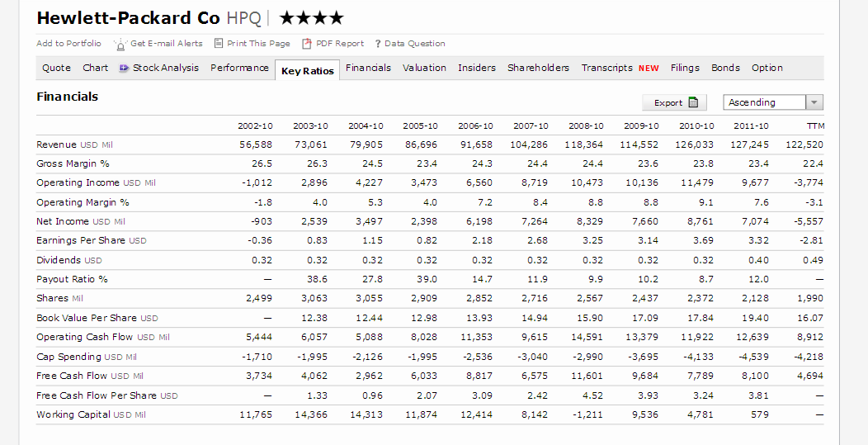Select the Key Ratios tab

pyautogui.click(x=307, y=70)
